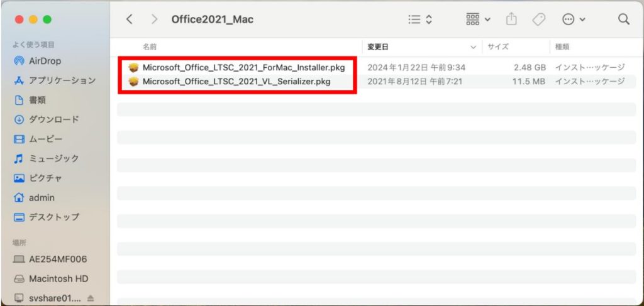Click the admin house icon
This screenshot has width=644, height=306.
point(19,198)
